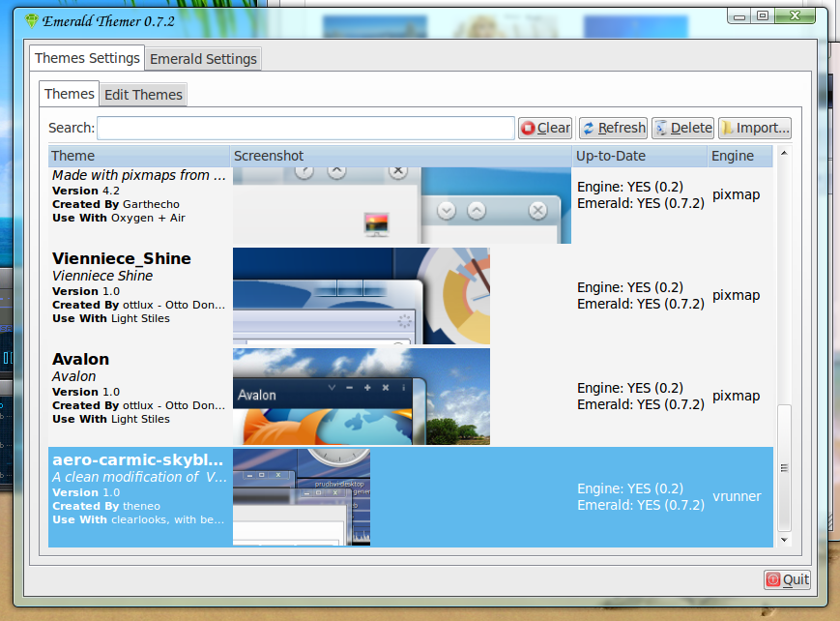The image size is (840, 621).
Task: Select the Vienniece_Shine theme name
Action: pyautogui.click(x=122, y=258)
